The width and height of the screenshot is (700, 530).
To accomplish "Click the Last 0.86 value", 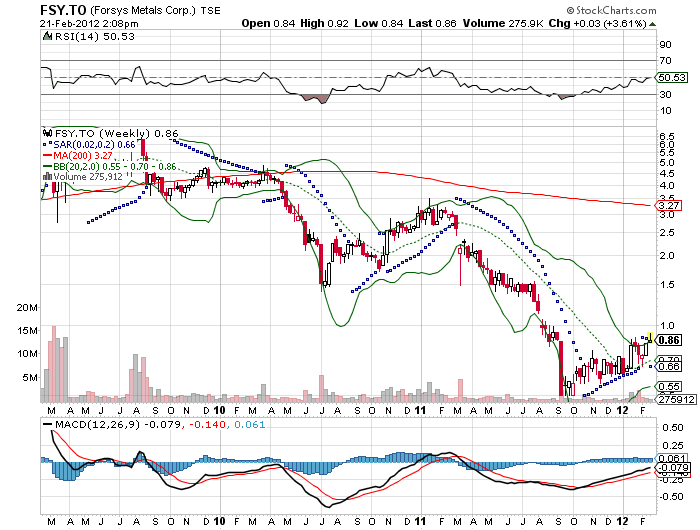I will point(432,23).
